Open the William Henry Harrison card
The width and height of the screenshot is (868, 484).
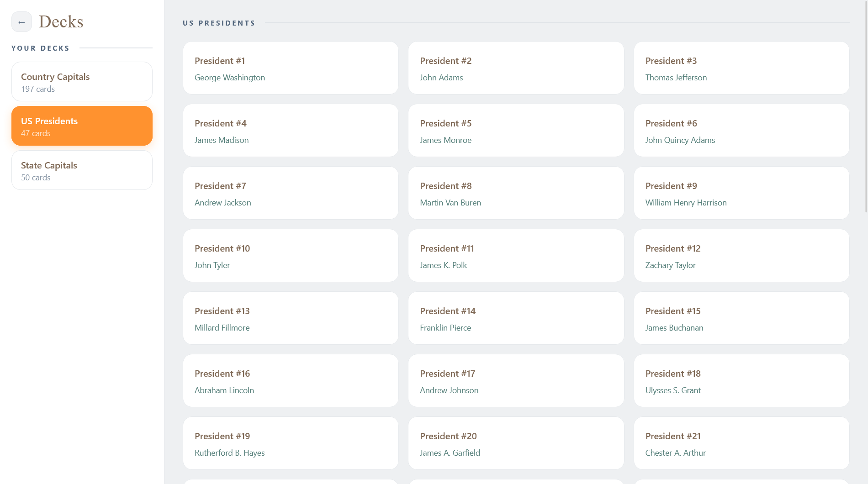(x=741, y=193)
